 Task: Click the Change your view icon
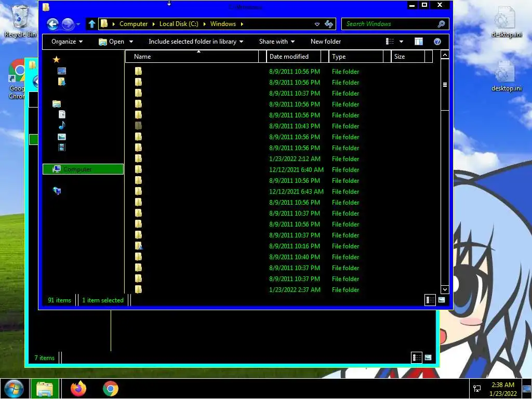390,42
